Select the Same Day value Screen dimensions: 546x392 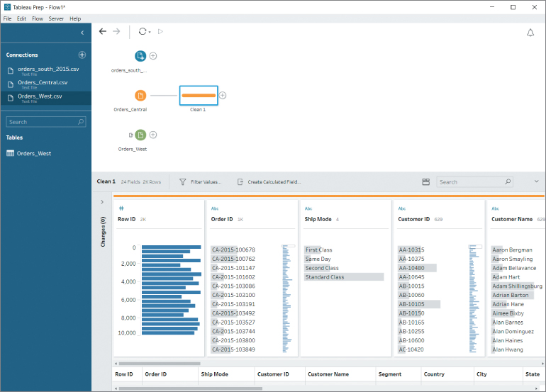tap(318, 259)
